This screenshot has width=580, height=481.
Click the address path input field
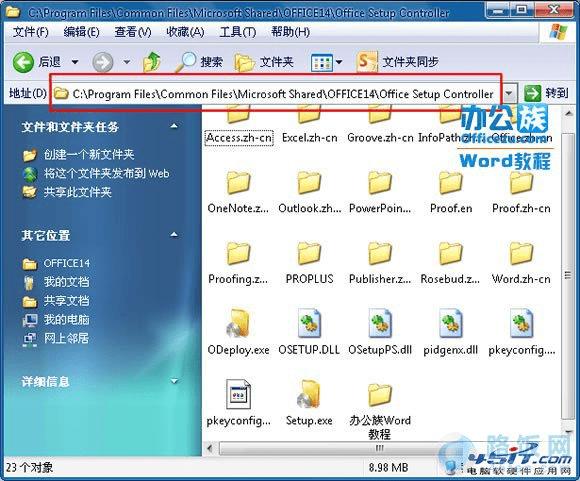276,94
